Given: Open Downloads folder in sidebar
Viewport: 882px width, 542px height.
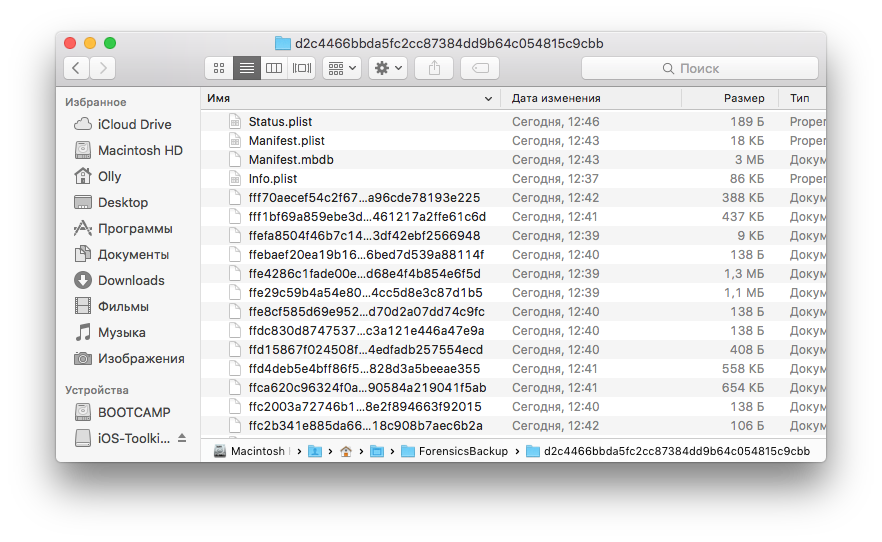Looking at the screenshot, I should click(x=131, y=280).
